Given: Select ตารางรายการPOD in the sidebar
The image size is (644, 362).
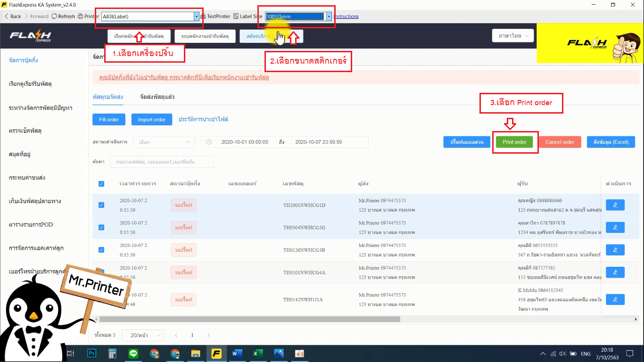Looking at the screenshot, I should point(31,224).
